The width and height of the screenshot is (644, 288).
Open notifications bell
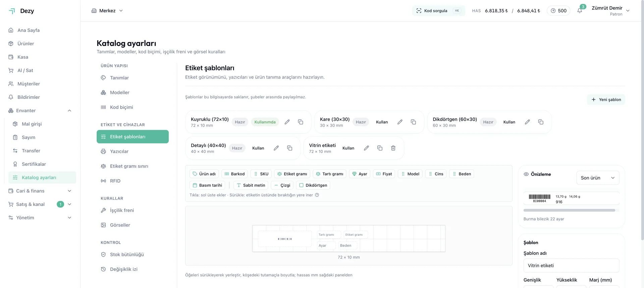[x=580, y=11]
